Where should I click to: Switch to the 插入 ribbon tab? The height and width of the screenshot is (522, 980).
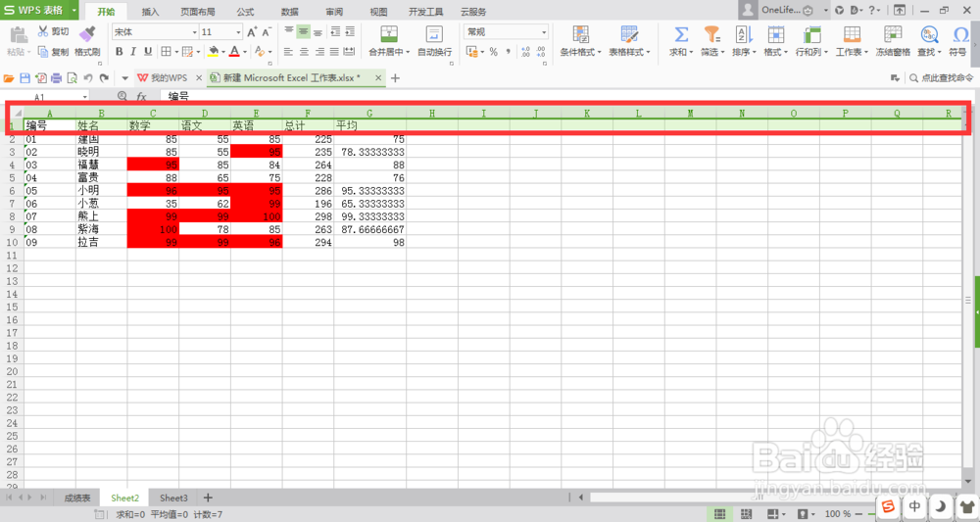point(150,11)
